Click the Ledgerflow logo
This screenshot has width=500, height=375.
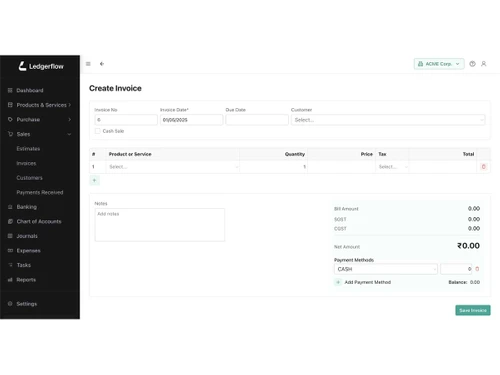coord(41,66)
